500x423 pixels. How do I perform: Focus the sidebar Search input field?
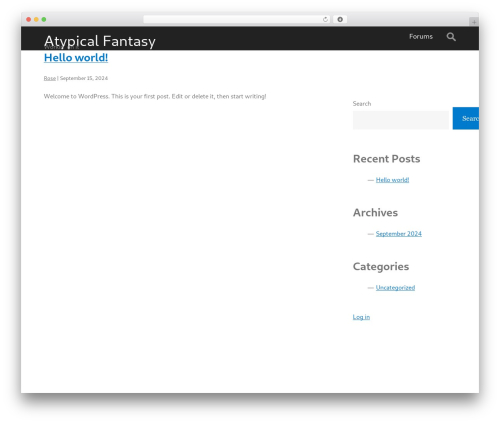(x=401, y=120)
